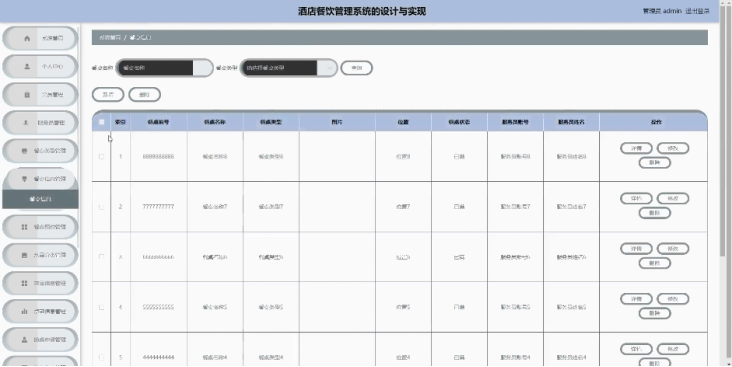Click 删除 for row 7777777777
The image size is (732, 367).
point(655,213)
